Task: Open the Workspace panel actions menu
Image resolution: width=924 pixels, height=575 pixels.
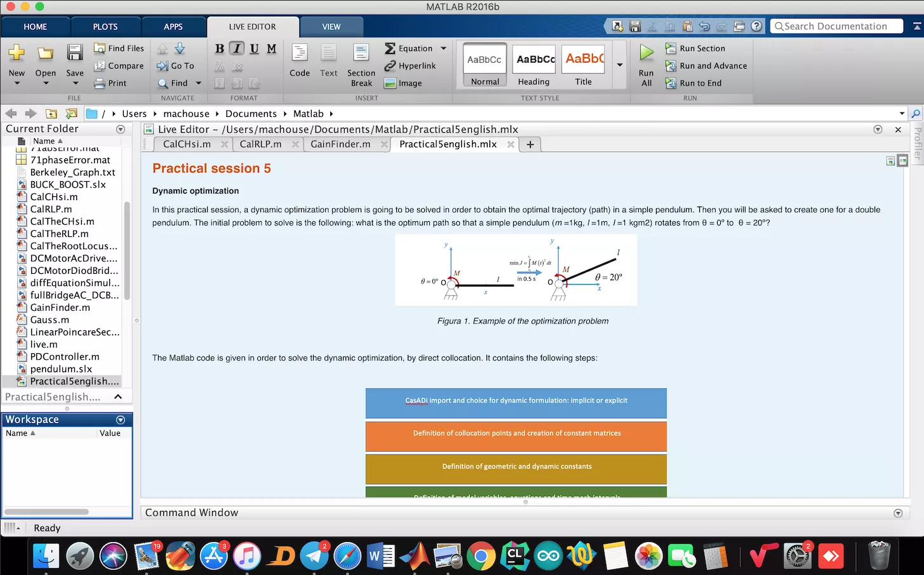Action: (121, 420)
